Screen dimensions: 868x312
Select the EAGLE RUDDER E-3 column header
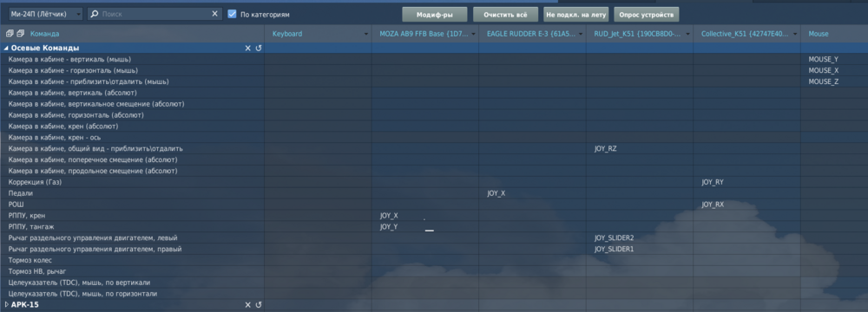point(531,34)
